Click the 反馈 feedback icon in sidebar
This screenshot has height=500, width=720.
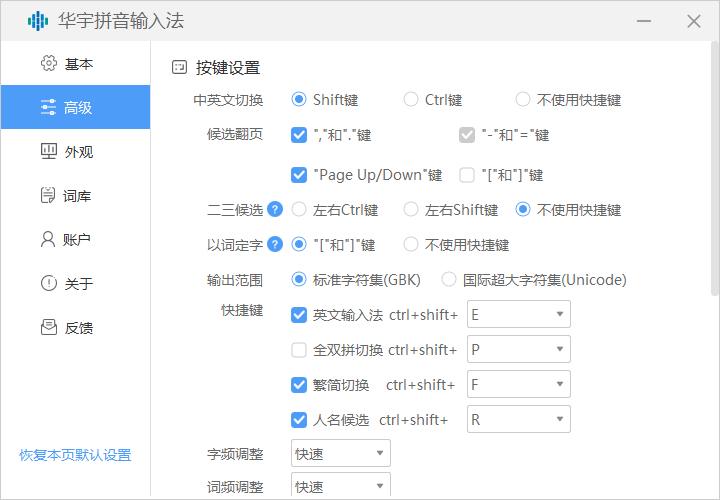[x=48, y=328]
